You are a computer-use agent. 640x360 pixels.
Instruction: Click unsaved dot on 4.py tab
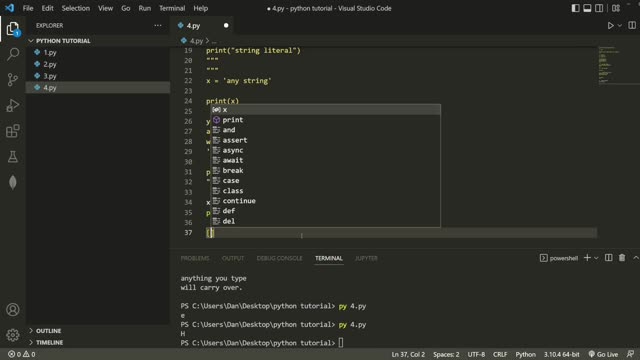coord(226,25)
